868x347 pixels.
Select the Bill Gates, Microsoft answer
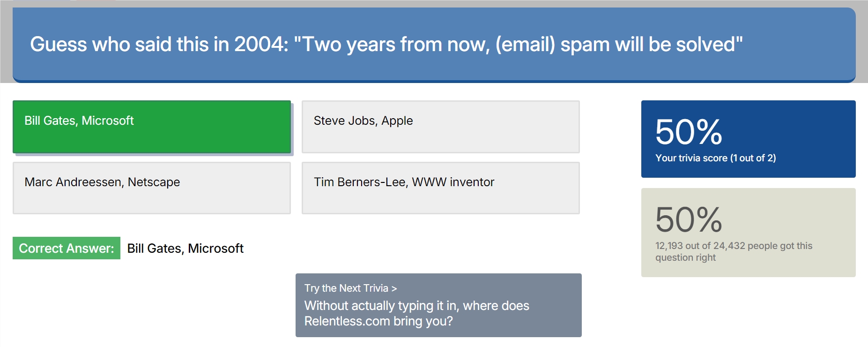click(x=151, y=127)
